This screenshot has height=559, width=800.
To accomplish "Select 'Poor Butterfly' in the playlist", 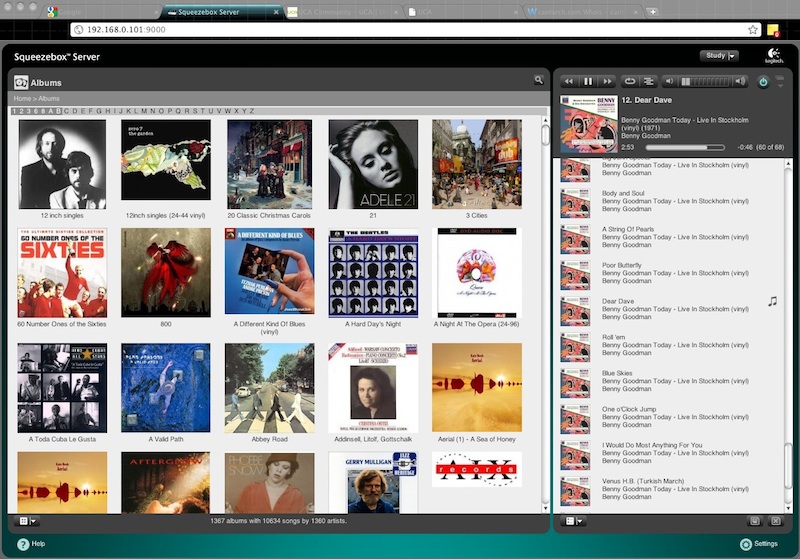I will (672, 273).
